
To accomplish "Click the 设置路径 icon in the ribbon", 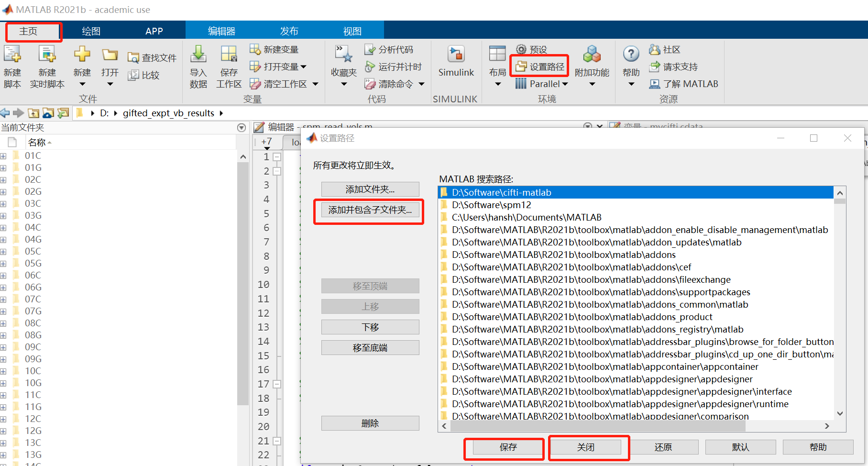I will (539, 66).
